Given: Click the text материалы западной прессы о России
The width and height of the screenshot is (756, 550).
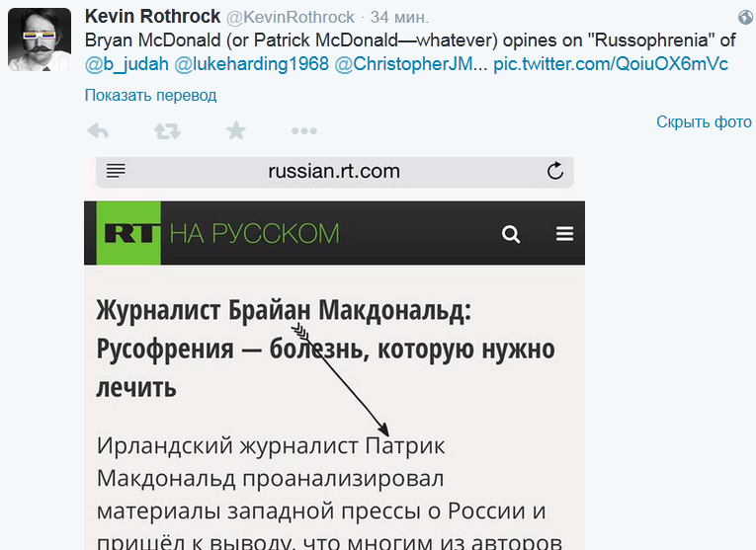Looking at the screenshot, I should click(316, 511).
